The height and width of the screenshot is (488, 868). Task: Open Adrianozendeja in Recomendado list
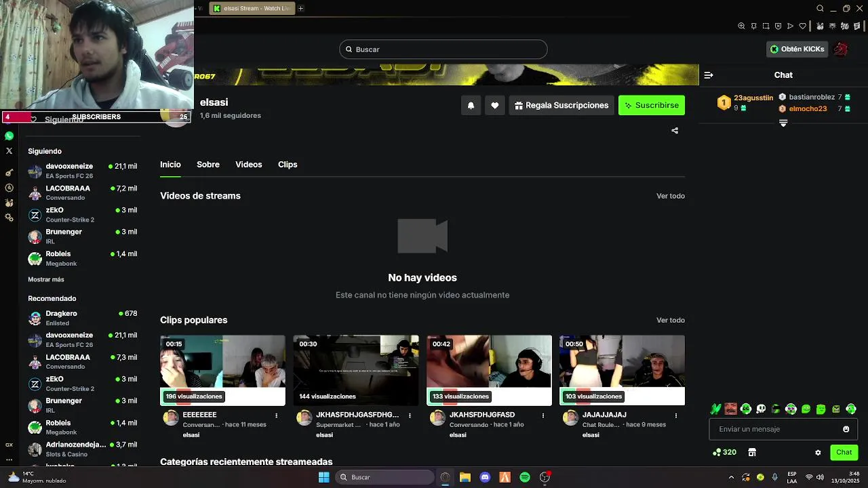[x=83, y=449]
